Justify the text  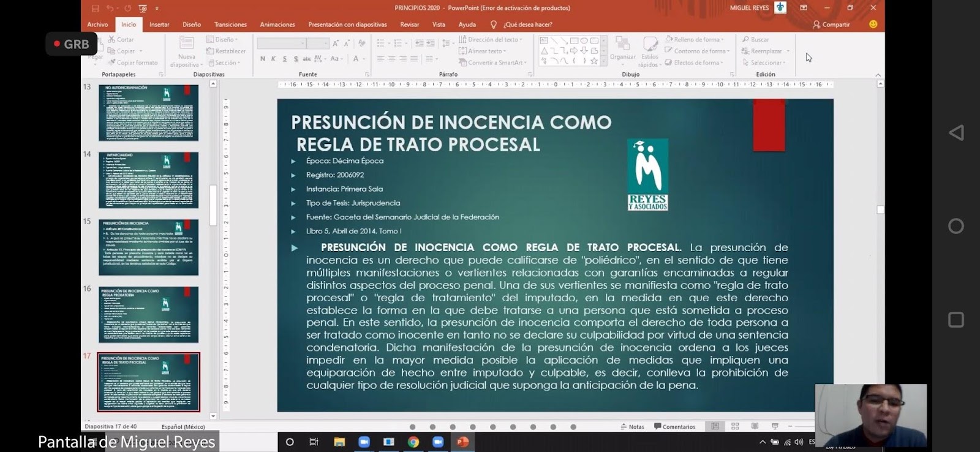pos(414,59)
